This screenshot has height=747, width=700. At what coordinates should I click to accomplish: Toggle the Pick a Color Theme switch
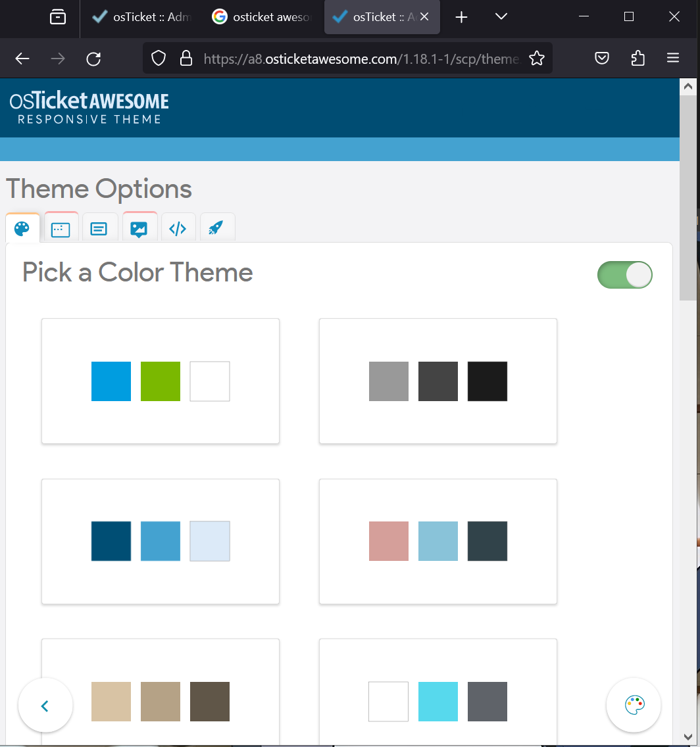624,275
